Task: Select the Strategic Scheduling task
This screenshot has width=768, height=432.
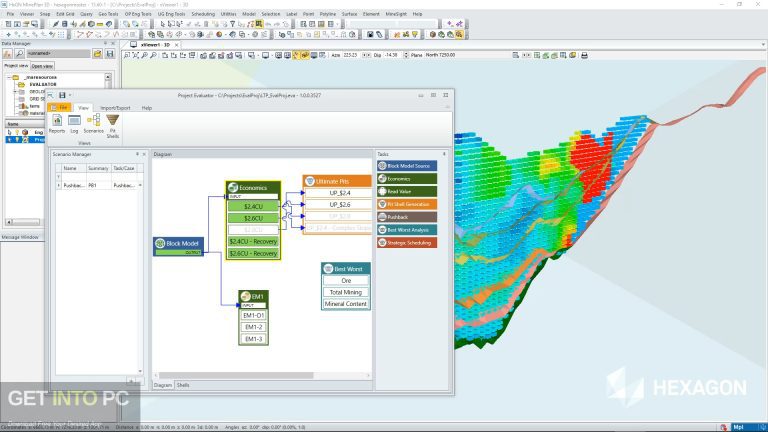Action: 407,242
